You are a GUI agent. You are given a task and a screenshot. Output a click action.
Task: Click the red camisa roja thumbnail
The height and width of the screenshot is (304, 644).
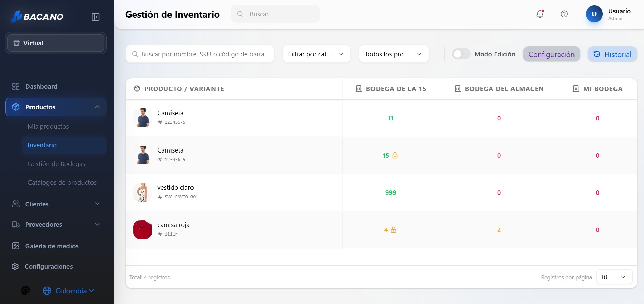click(142, 229)
